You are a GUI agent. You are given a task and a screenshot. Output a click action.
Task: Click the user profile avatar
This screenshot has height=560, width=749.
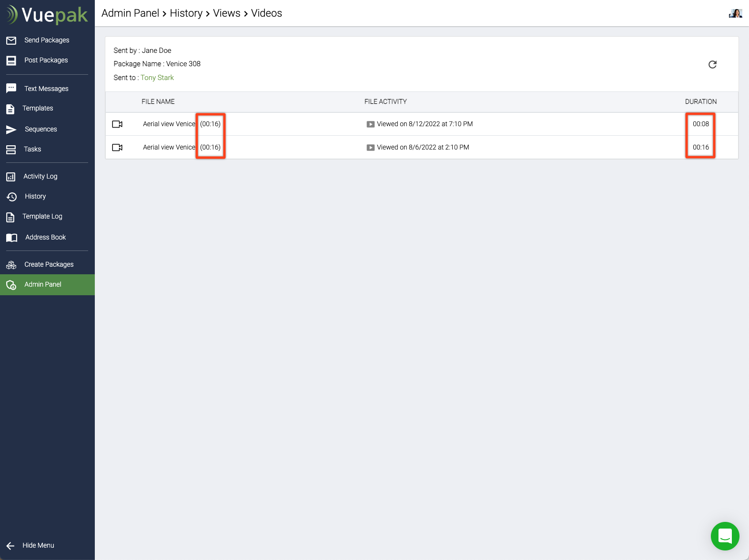point(735,13)
